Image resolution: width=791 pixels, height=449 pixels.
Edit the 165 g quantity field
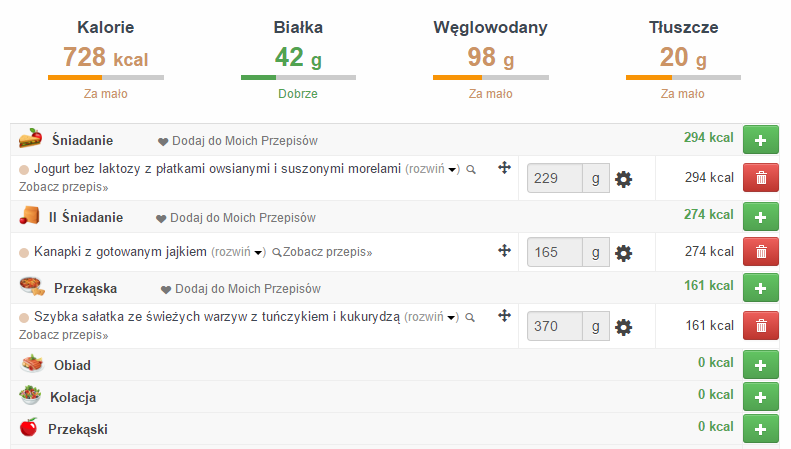coord(555,253)
